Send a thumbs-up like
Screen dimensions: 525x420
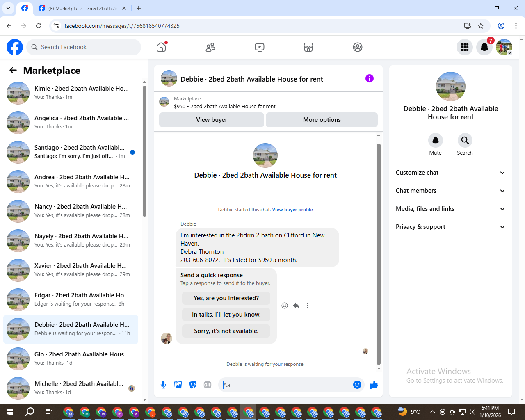click(374, 385)
